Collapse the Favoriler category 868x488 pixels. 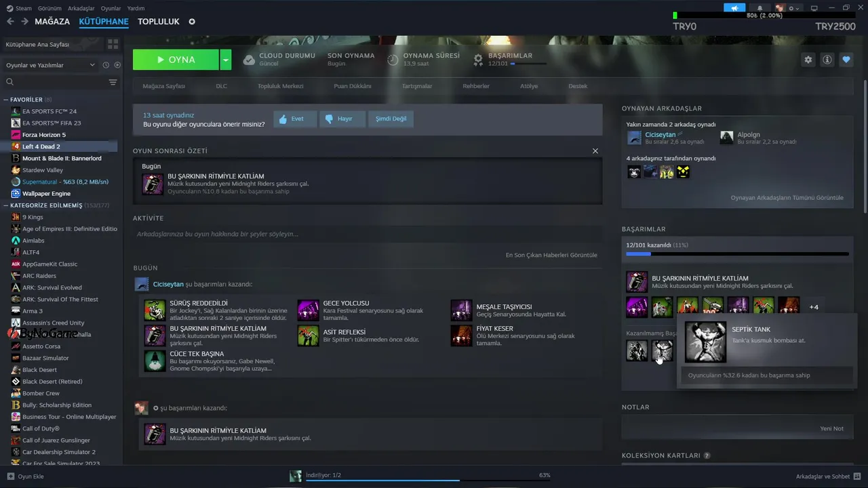[x=6, y=100]
